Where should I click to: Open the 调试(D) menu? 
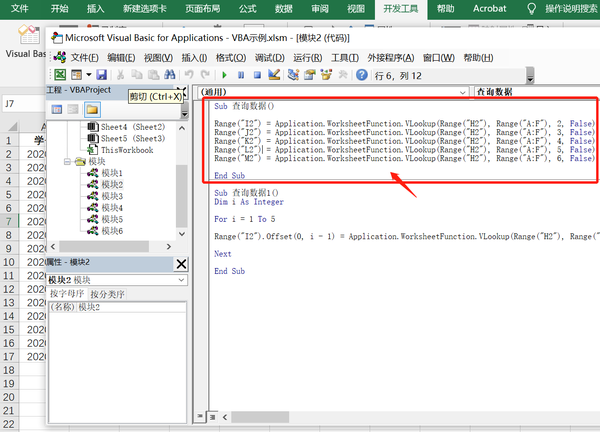tap(270, 58)
